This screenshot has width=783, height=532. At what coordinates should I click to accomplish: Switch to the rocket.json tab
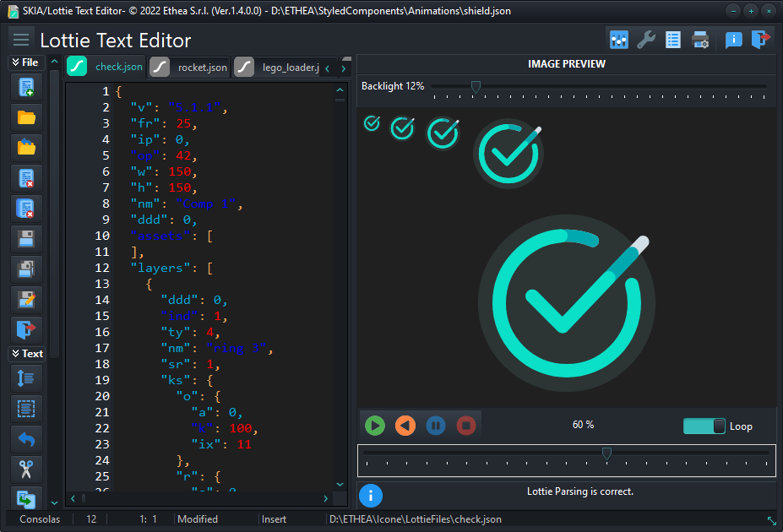[188, 67]
